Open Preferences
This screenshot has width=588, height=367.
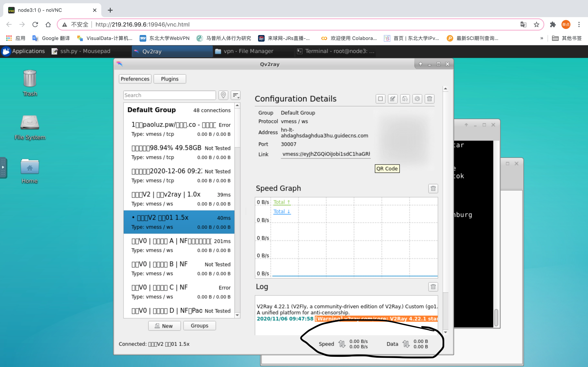(x=135, y=79)
